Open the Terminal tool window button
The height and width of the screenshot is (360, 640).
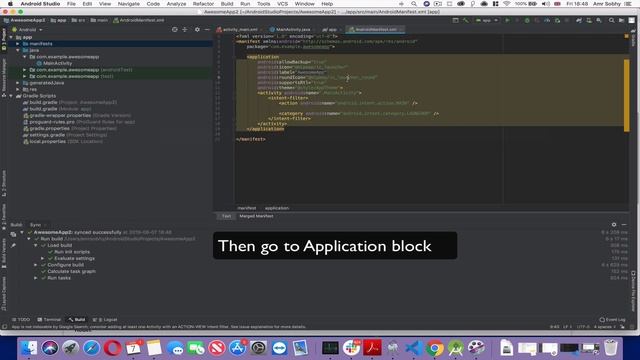pyautogui.click(x=49, y=320)
